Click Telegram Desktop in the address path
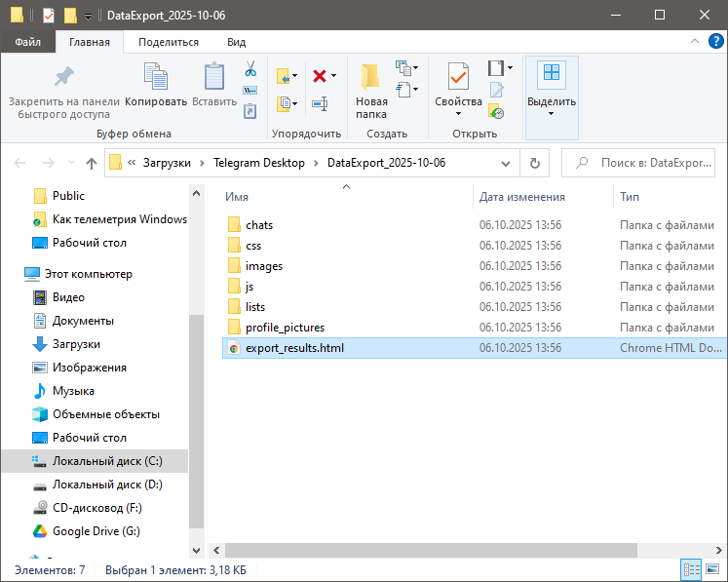The height and width of the screenshot is (582, 728). point(259,163)
